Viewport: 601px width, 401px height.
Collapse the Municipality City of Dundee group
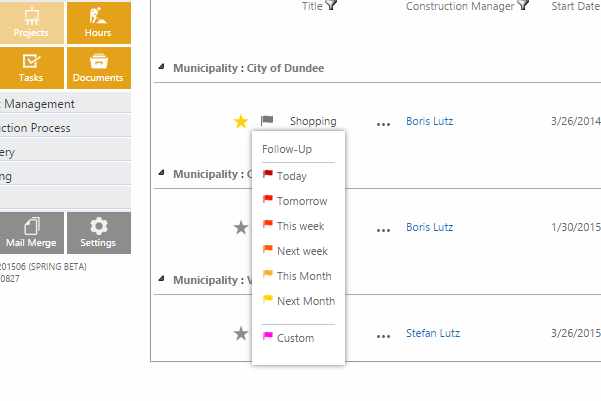161,68
